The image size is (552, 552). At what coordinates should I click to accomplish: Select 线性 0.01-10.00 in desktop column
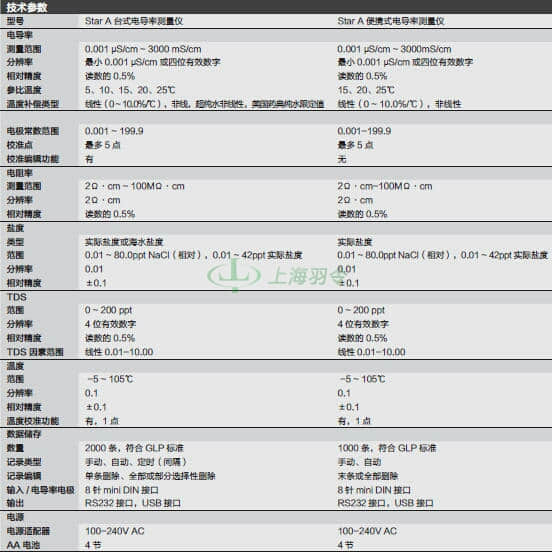pyautogui.click(x=119, y=352)
